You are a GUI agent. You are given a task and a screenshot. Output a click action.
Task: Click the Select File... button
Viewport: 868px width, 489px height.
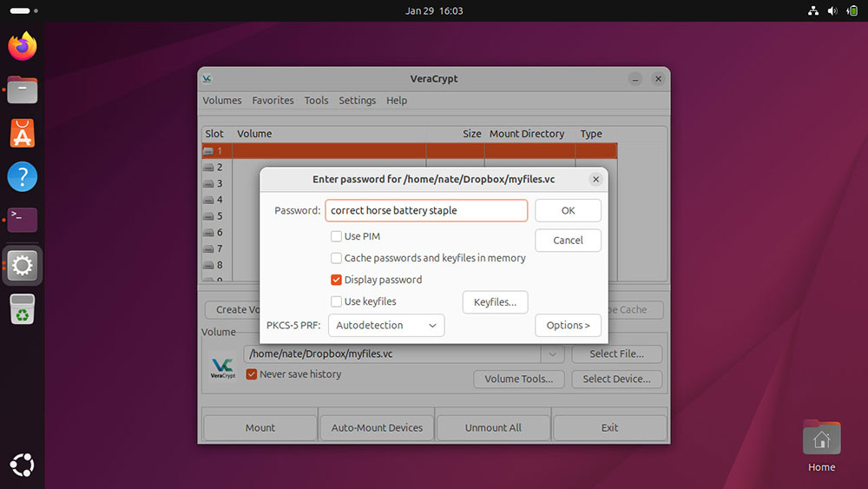tap(616, 354)
